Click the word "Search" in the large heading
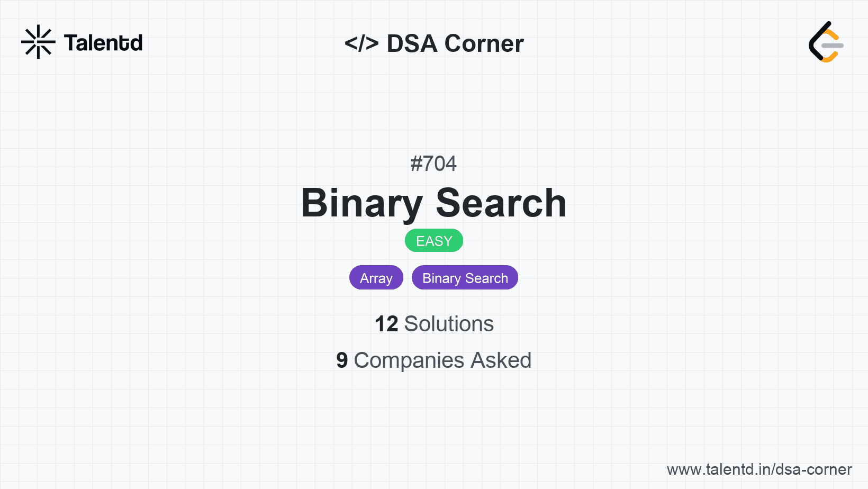 (x=501, y=203)
